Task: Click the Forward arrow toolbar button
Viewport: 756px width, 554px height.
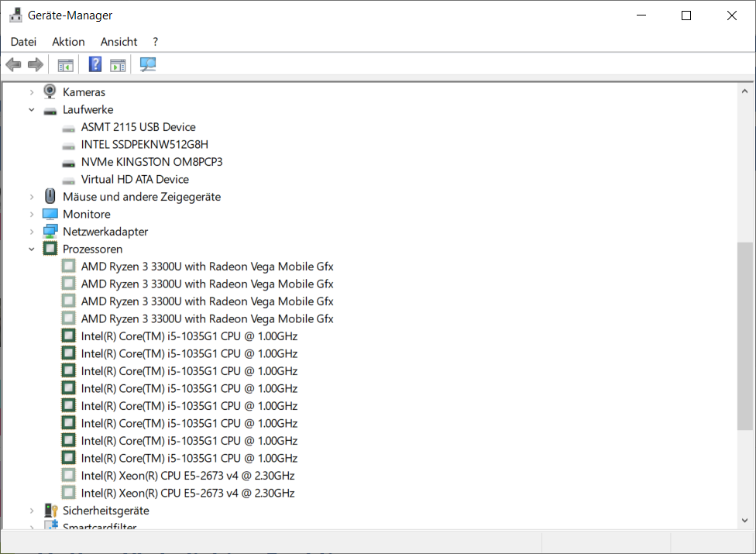Action: pyautogui.click(x=36, y=64)
